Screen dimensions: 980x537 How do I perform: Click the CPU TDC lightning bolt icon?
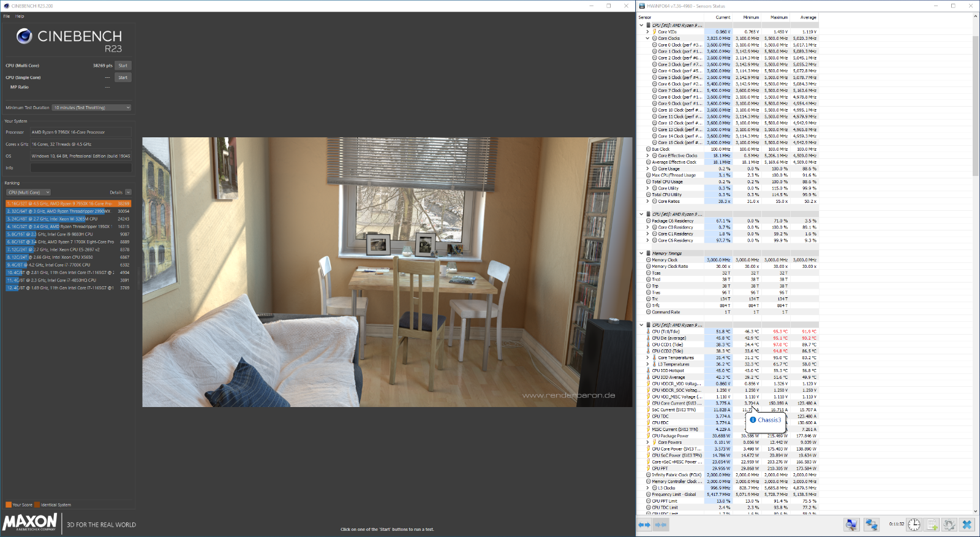[648, 416]
